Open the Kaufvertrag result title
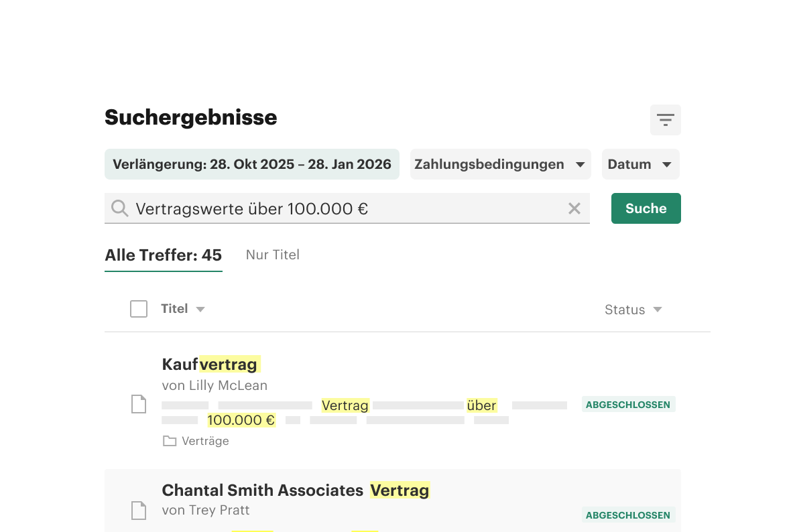 [210, 364]
